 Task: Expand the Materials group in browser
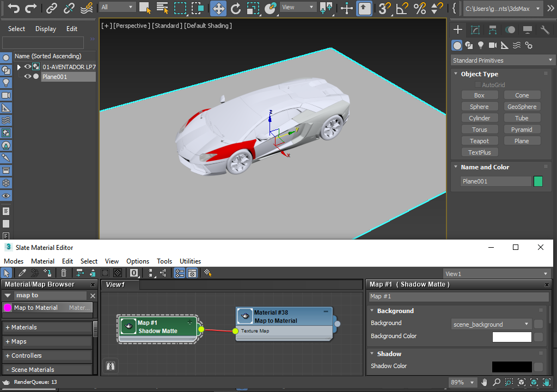pyautogui.click(x=24, y=327)
